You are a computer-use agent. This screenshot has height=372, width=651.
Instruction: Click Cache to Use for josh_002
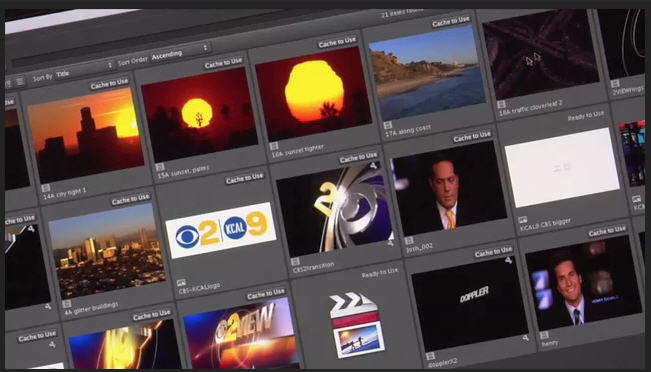(472, 136)
